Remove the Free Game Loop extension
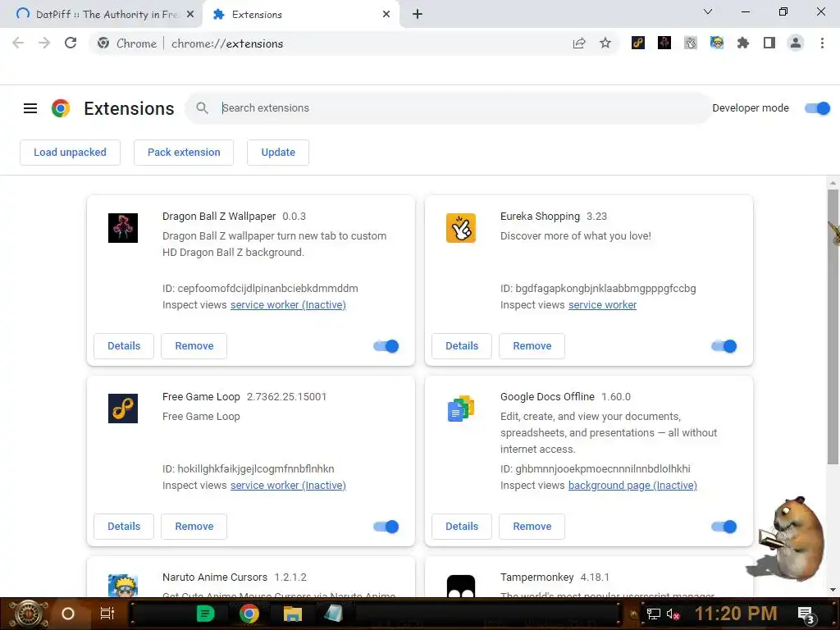Image resolution: width=840 pixels, height=630 pixels. click(x=194, y=527)
